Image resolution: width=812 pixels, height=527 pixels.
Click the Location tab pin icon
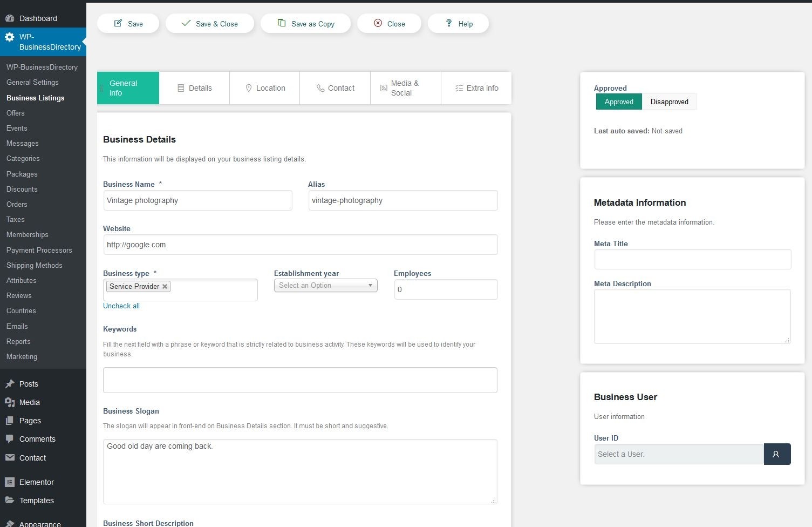click(x=249, y=88)
